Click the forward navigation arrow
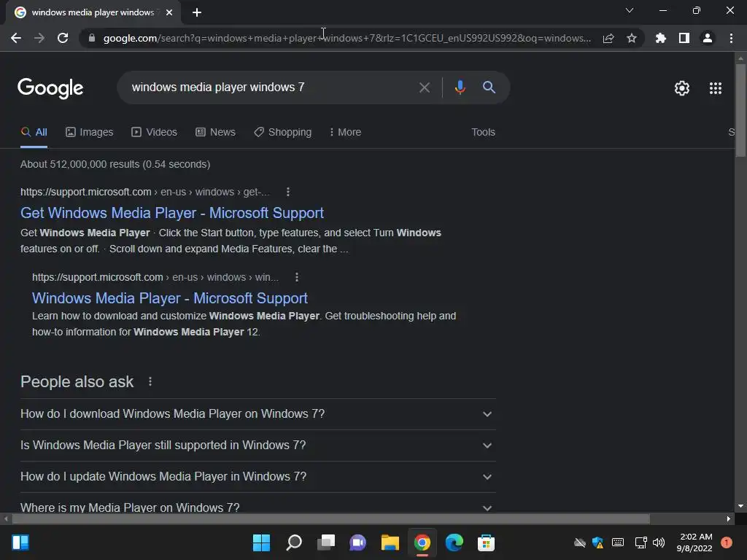The height and width of the screenshot is (560, 747). click(x=39, y=38)
